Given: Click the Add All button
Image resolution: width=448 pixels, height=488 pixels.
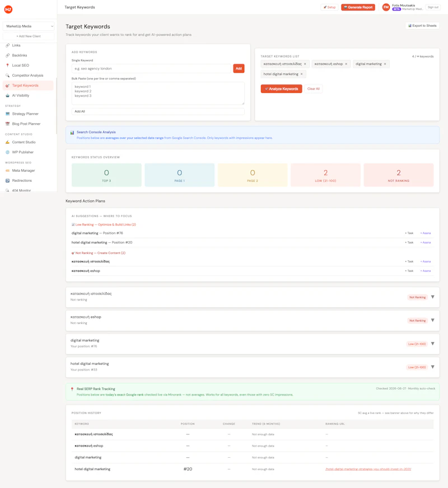Looking at the screenshot, I should [x=158, y=111].
